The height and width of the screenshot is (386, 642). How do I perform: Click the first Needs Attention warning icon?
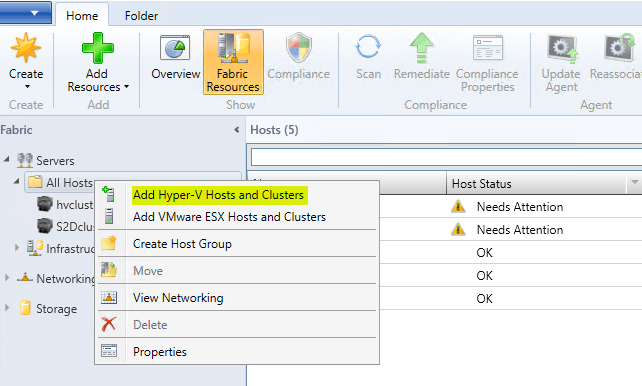pyautogui.click(x=458, y=206)
